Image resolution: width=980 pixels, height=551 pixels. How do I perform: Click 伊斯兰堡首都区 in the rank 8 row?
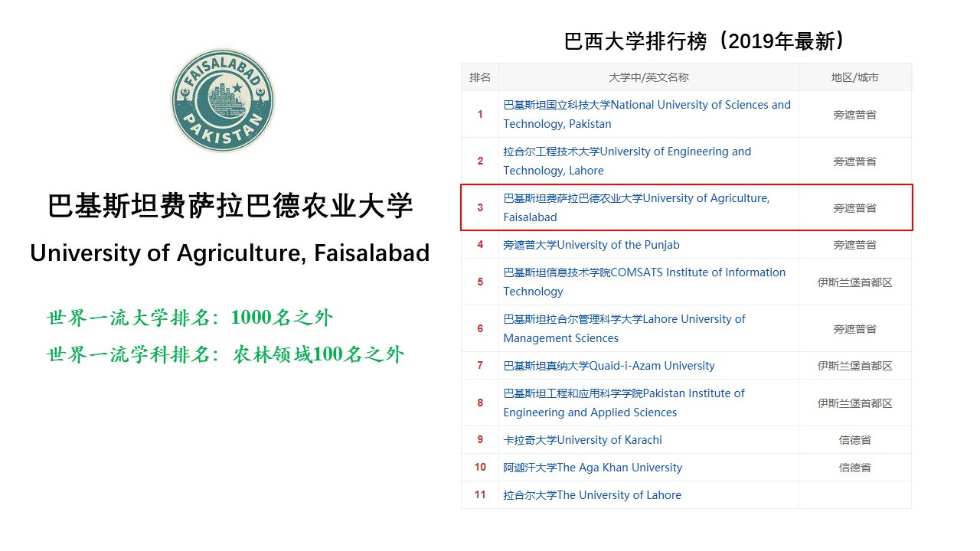coord(855,403)
